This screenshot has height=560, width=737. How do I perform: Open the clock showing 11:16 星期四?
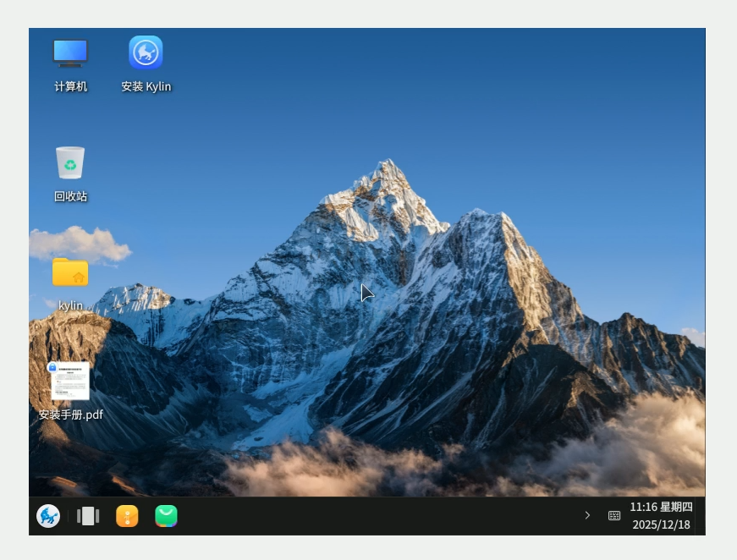pos(661,507)
